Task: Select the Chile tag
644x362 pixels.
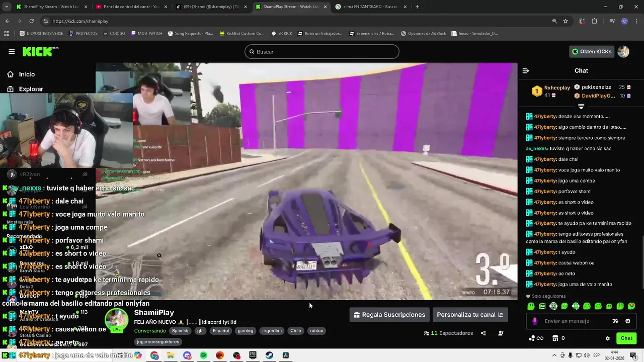Action: 296,331
